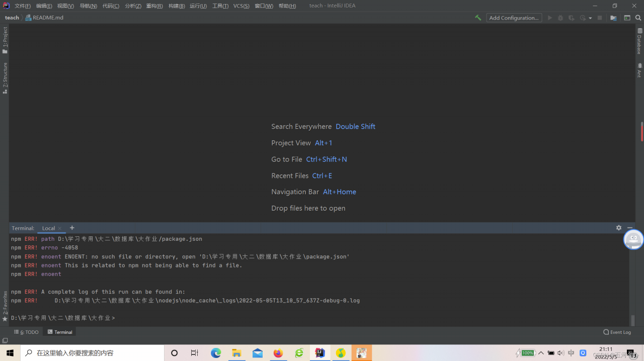Open the 导航(N) menu

tap(89, 6)
